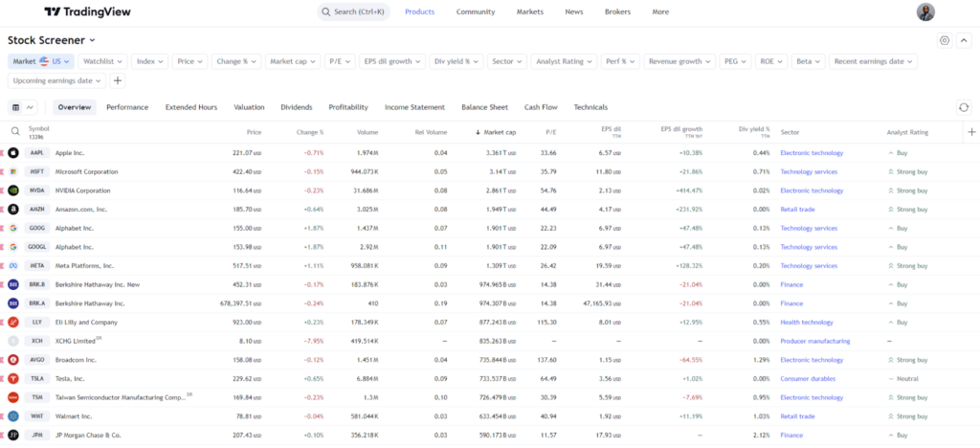Switch to the Valuation tab
The image size is (980, 448).
[x=249, y=107]
